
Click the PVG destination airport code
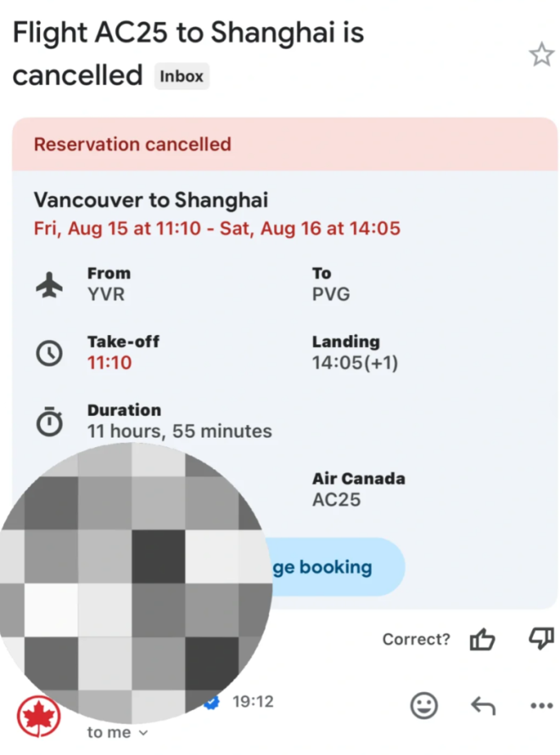[330, 295]
